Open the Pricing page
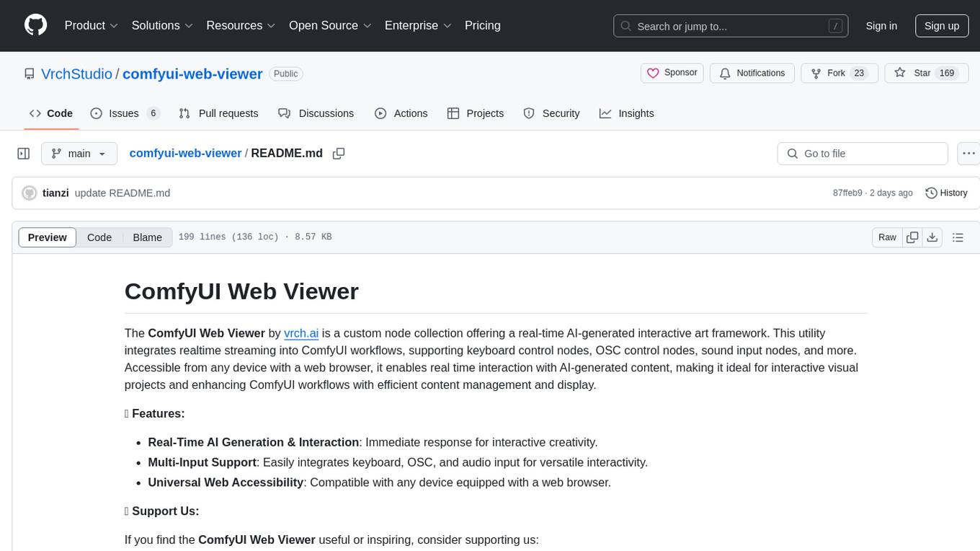The width and height of the screenshot is (980, 551). [483, 25]
